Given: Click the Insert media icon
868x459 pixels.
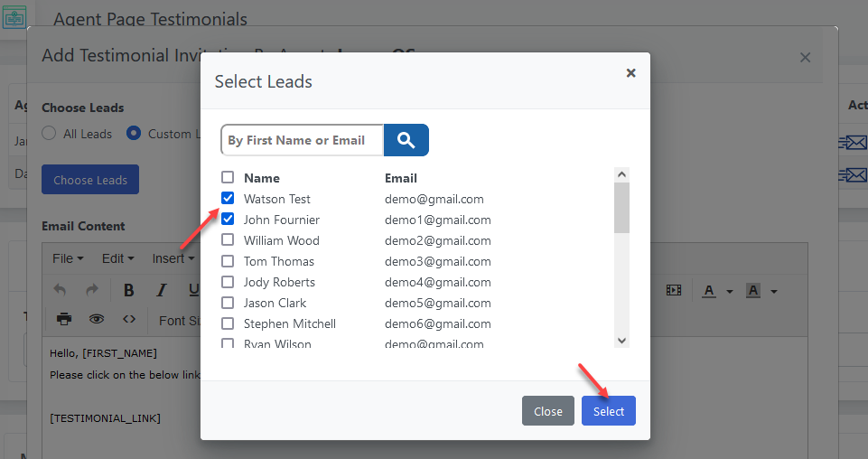Looking at the screenshot, I should click(x=673, y=290).
